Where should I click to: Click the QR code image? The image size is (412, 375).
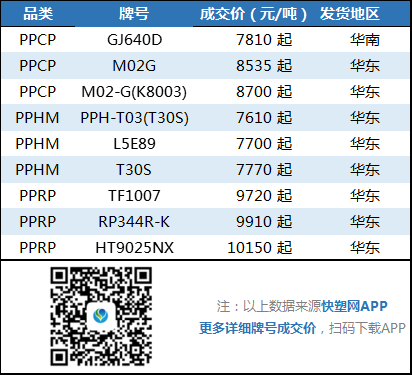(x=101, y=316)
